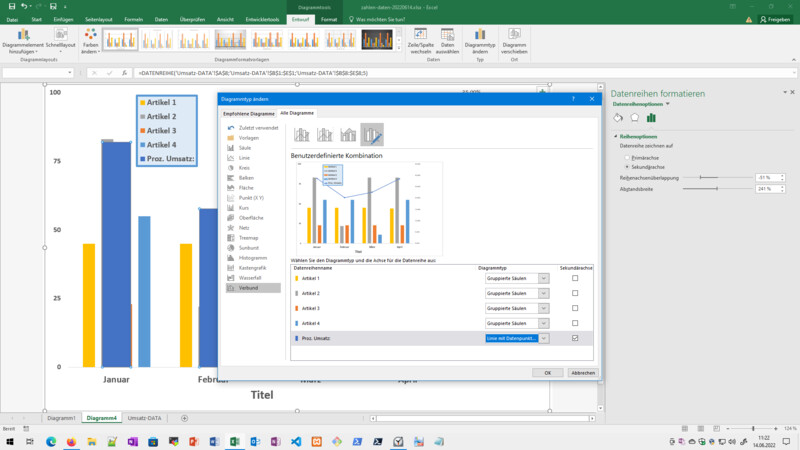The image size is (800, 450).
Task: Click the formula bar DATENREIHE text
Action: [x=253, y=73]
